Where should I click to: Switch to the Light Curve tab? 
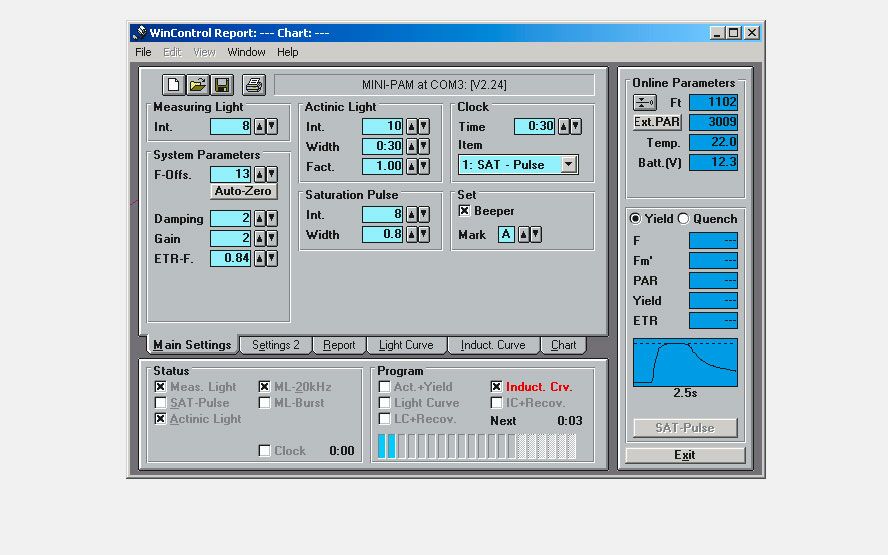click(x=406, y=345)
